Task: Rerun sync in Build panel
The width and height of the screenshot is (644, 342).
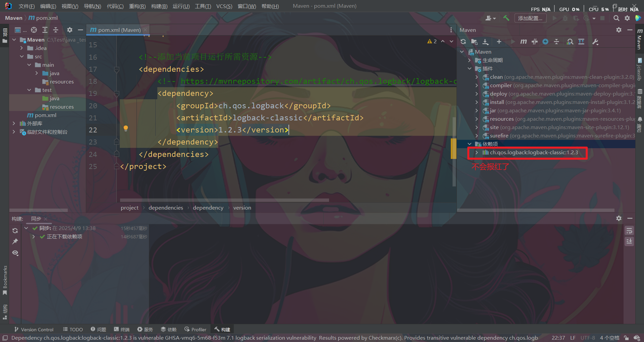Action: coord(15,231)
